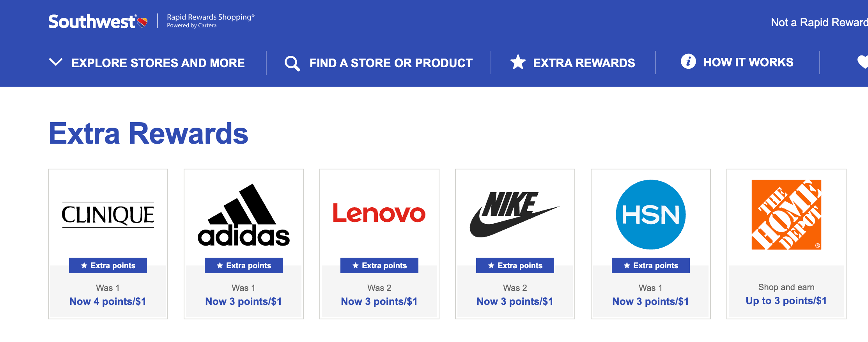This screenshot has width=868, height=342.
Task: Click Now 4 points/$1 Clinique offer
Action: pos(108,301)
